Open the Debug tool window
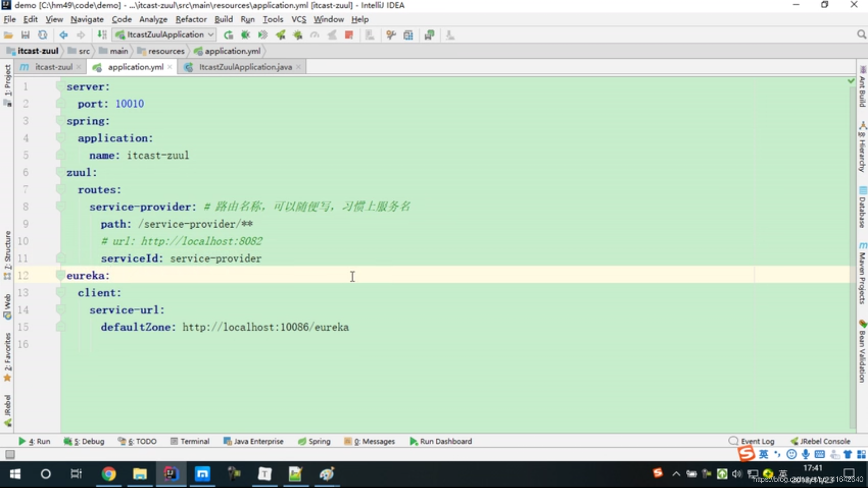Screen dimensions: 868x488 click(x=84, y=441)
